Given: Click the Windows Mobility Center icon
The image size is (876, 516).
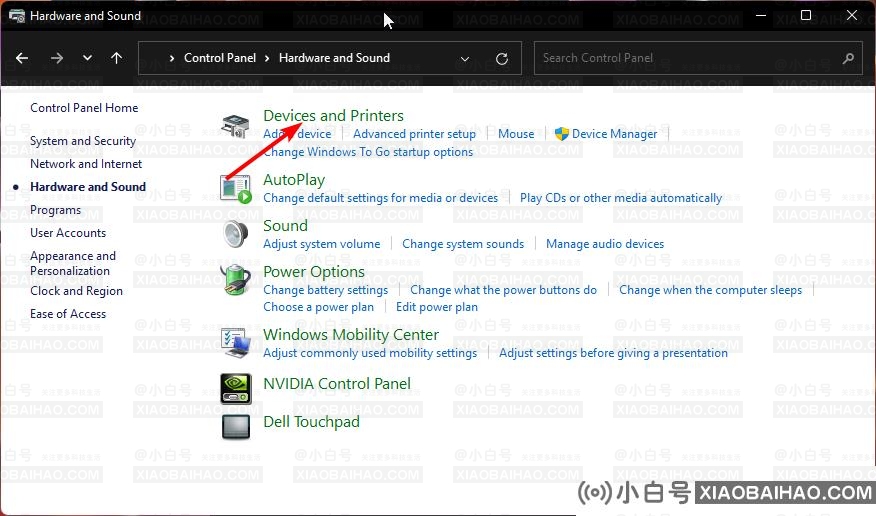Looking at the screenshot, I should click(x=235, y=342).
